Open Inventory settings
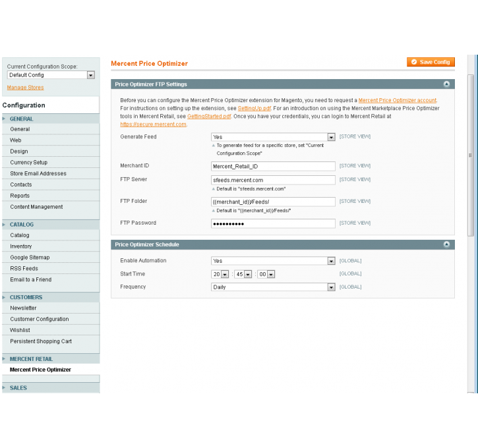Image resolution: width=478 pixels, height=448 pixels. point(51,246)
